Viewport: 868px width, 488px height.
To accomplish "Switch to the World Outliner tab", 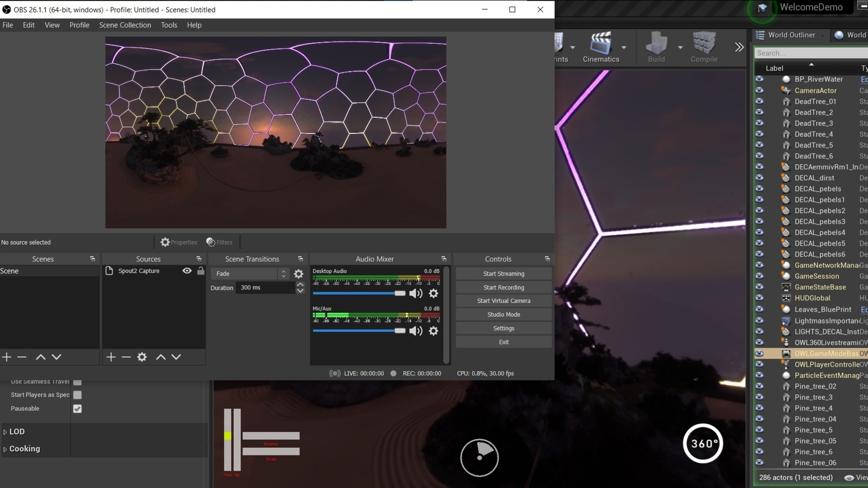I will [x=790, y=35].
